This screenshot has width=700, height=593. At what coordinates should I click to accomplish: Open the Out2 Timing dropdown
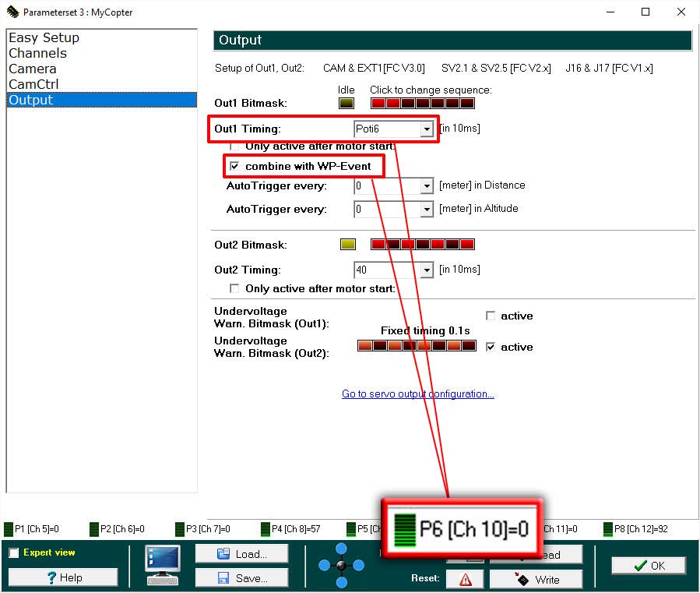[426, 270]
